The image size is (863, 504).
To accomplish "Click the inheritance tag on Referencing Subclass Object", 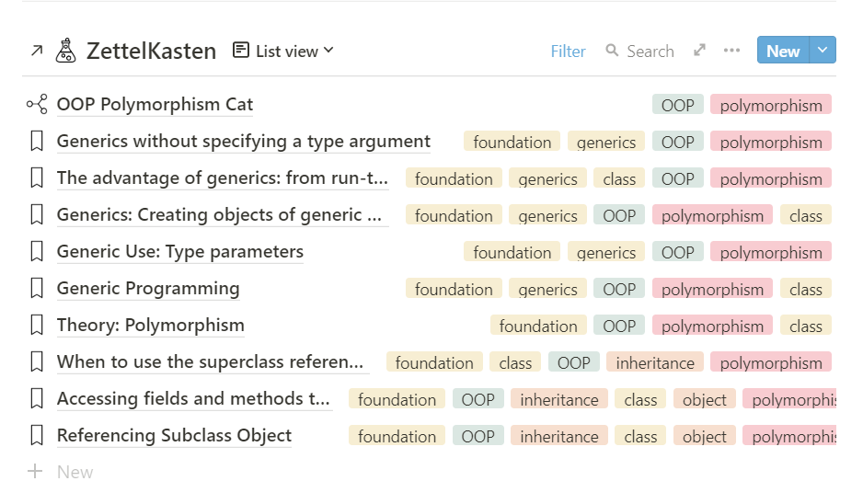I will point(558,436).
